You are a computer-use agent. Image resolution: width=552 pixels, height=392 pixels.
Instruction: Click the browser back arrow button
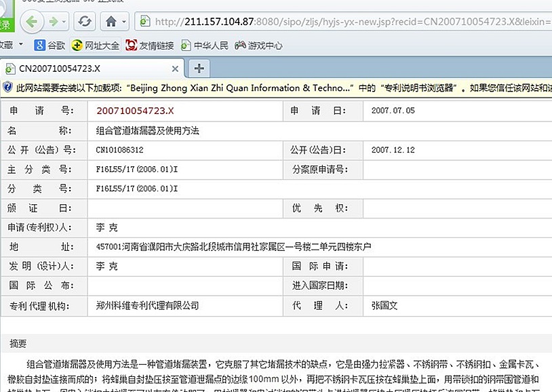click(32, 22)
